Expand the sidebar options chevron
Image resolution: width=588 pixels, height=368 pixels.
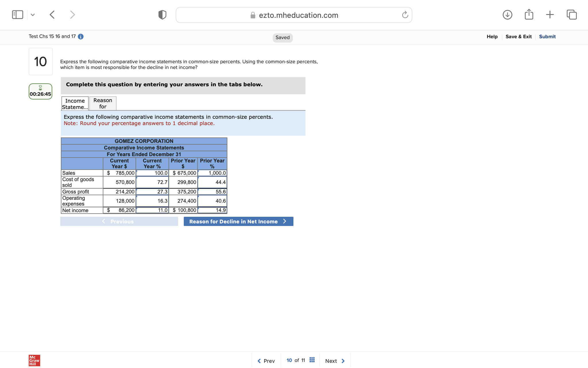[33, 14]
